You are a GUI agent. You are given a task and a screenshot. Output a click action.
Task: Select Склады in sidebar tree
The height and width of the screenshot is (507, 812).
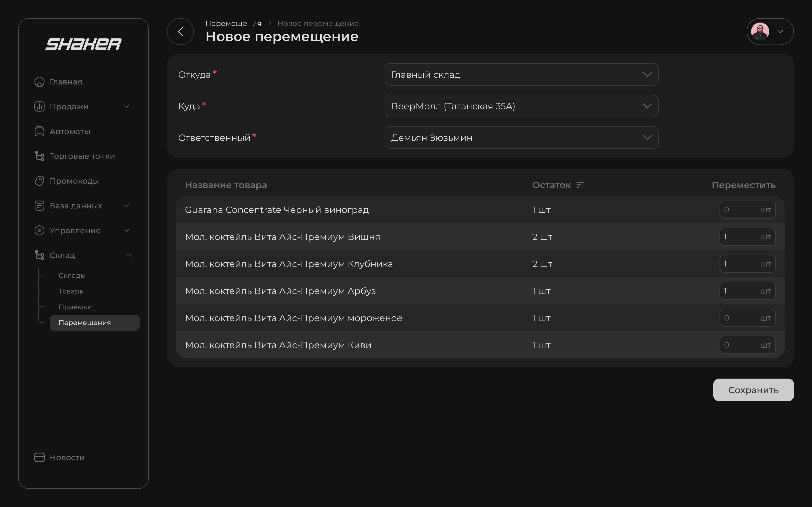[x=72, y=275]
